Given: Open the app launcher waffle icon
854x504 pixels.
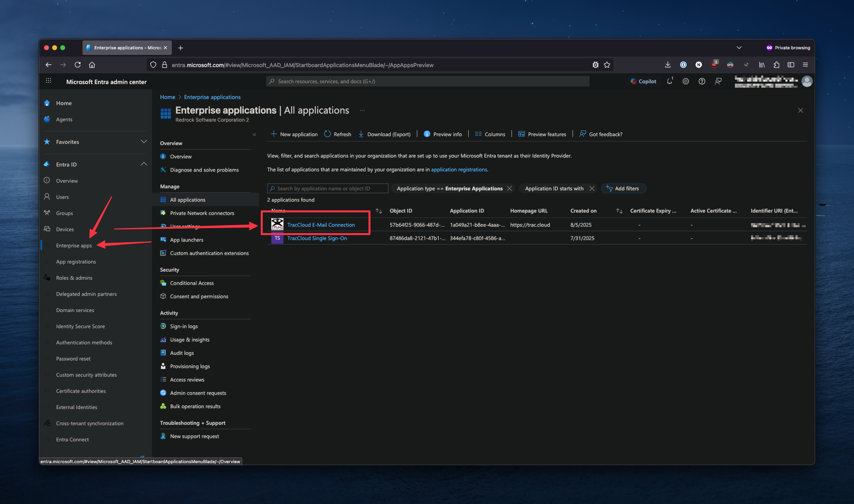Looking at the screenshot, I should [49, 81].
